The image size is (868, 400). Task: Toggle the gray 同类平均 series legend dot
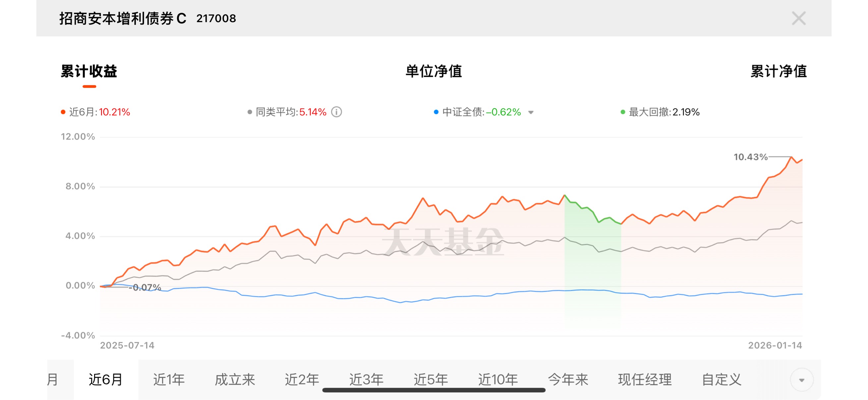(x=250, y=112)
